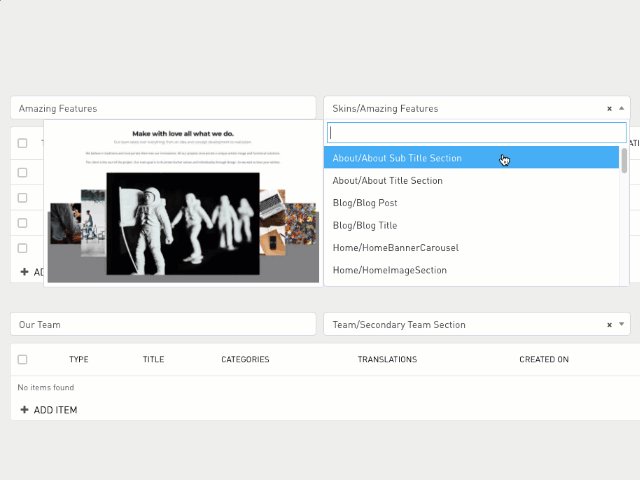Select Home/HomeImageSection from the list
640x480 pixels.
(471, 270)
